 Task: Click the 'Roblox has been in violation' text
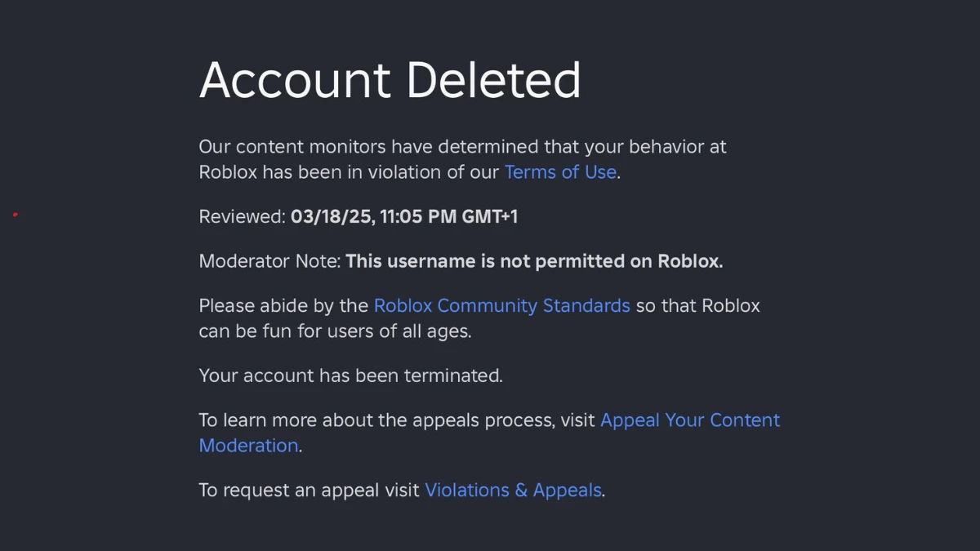coord(349,172)
